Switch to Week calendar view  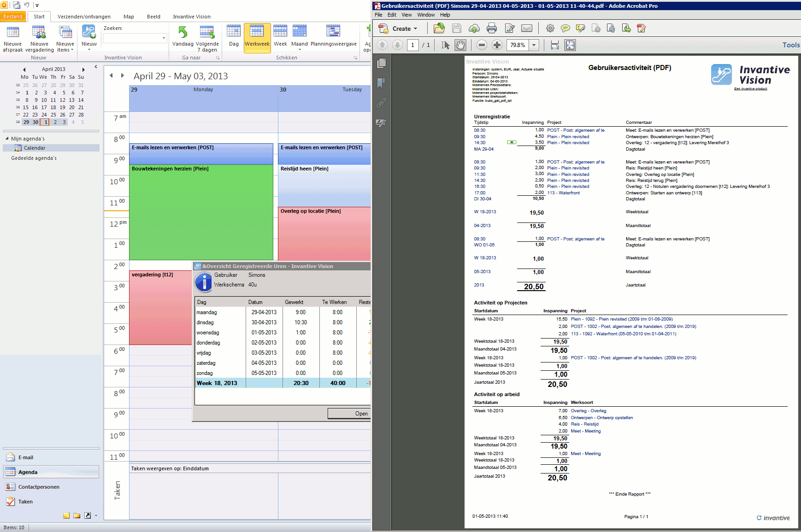click(x=280, y=36)
